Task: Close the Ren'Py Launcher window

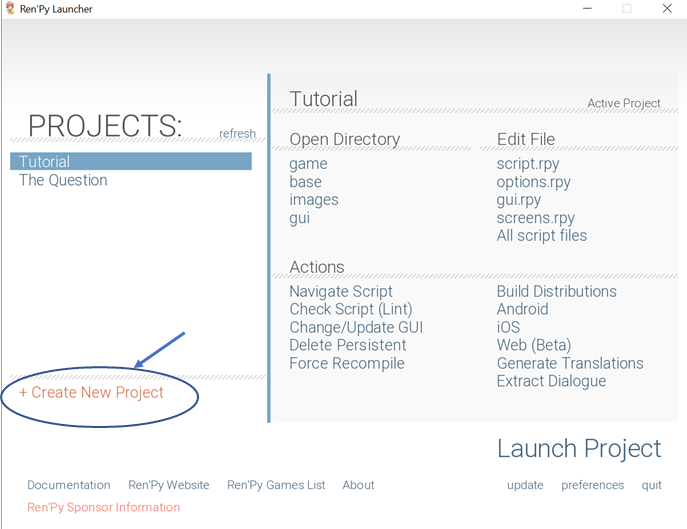Action: click(667, 8)
